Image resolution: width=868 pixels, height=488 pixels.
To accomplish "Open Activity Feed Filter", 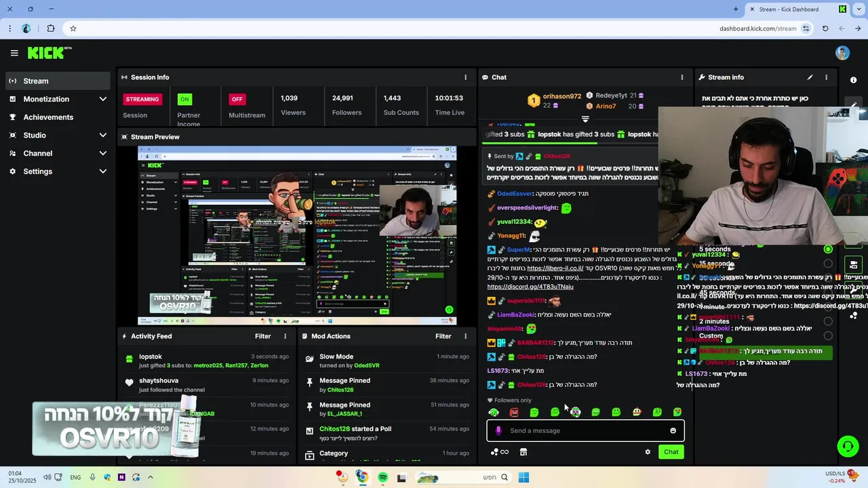I will [x=262, y=336].
